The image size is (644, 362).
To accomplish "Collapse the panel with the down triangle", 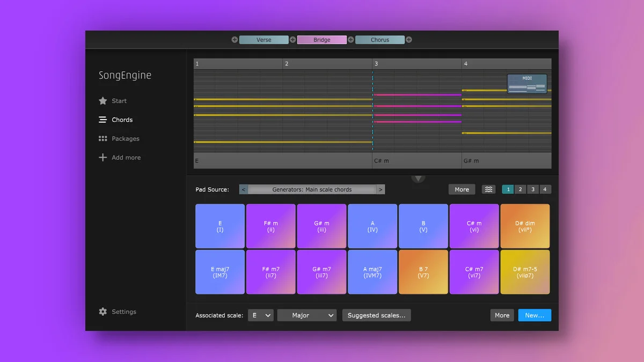I will (419, 179).
